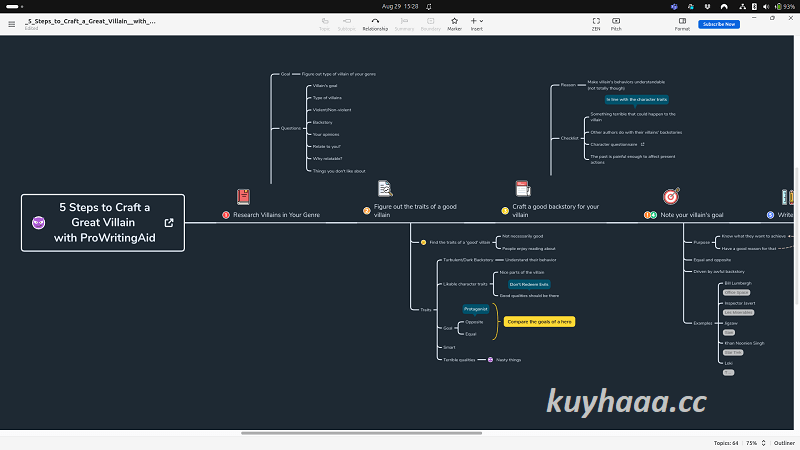The width and height of the screenshot is (800, 450).
Task: Select the Backstory subtopic
Action: (x=322, y=122)
